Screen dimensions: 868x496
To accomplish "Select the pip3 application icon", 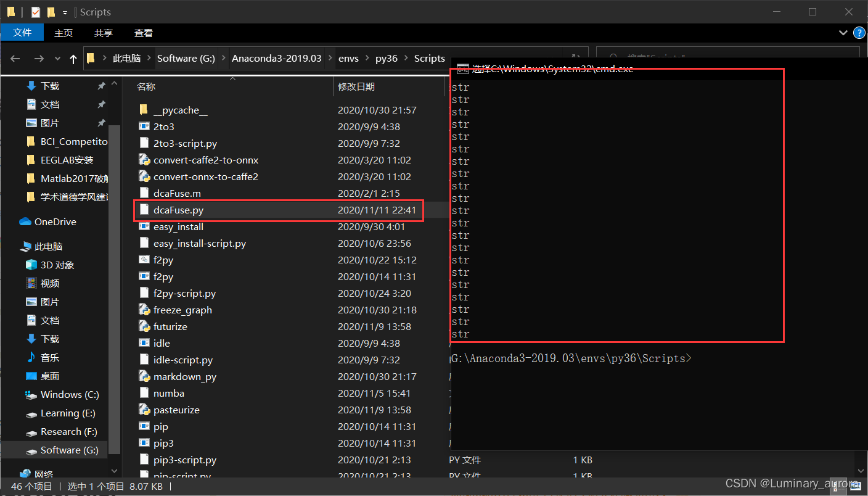I will coord(144,444).
